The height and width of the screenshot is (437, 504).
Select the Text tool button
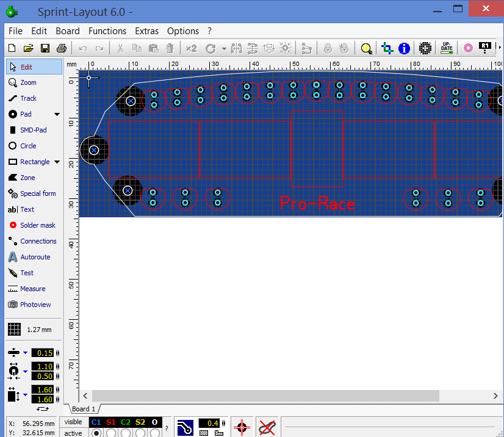click(27, 209)
